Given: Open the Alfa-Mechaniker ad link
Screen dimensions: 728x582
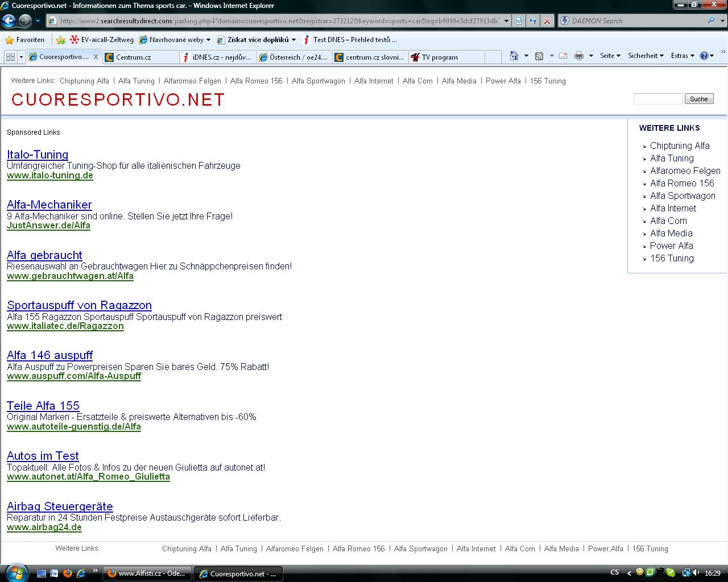Looking at the screenshot, I should click(49, 205).
